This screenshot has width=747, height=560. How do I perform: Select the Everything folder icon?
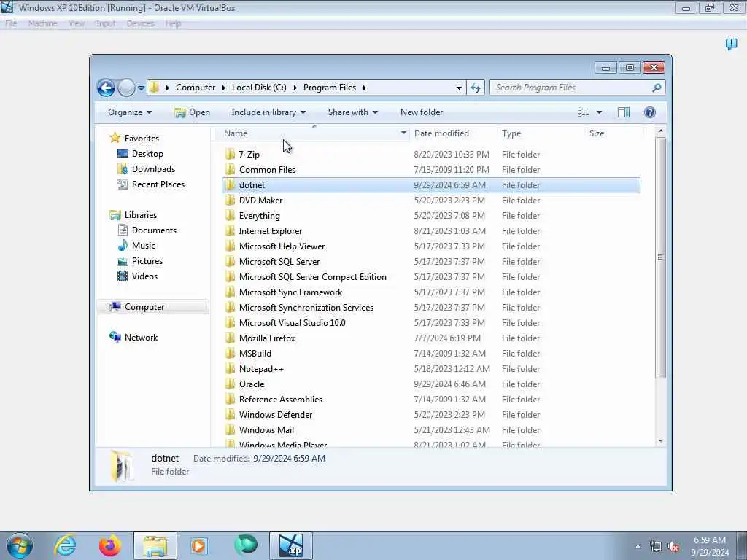230,215
